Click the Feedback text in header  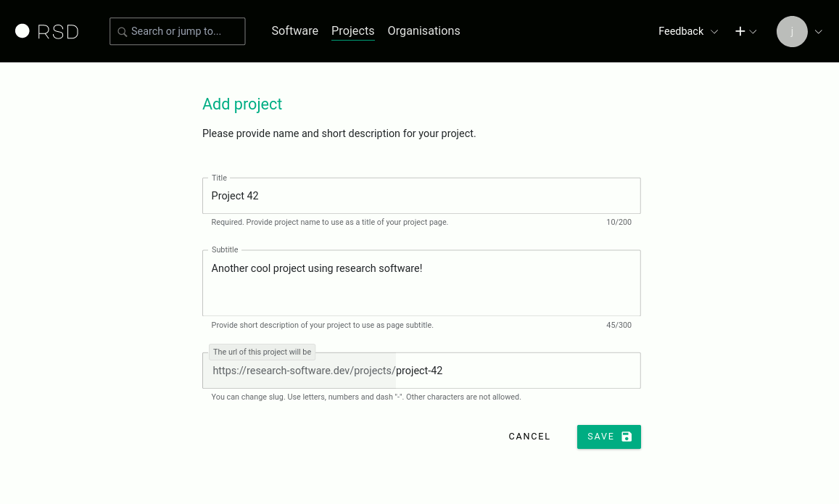point(680,31)
